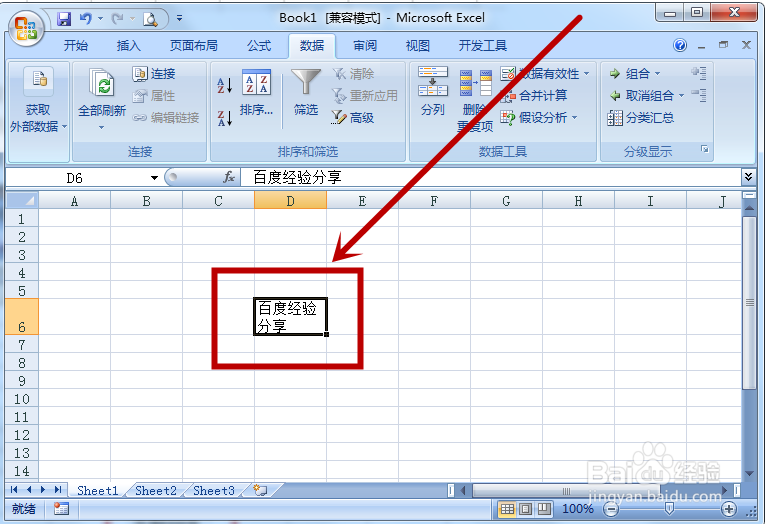The width and height of the screenshot is (765, 524).
Task: Insert a new worksheet tab
Action: [x=261, y=490]
